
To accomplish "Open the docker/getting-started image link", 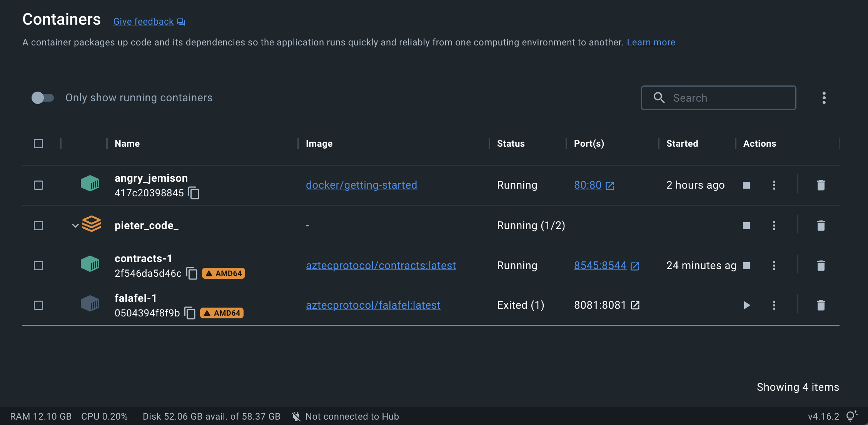I will click(x=361, y=185).
